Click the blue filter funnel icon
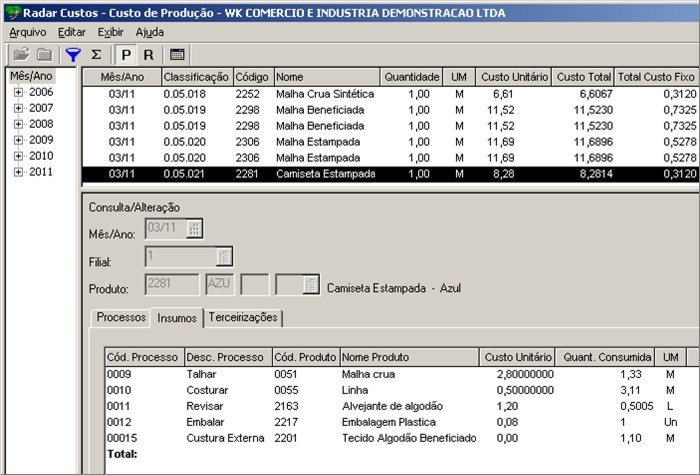 [72, 54]
